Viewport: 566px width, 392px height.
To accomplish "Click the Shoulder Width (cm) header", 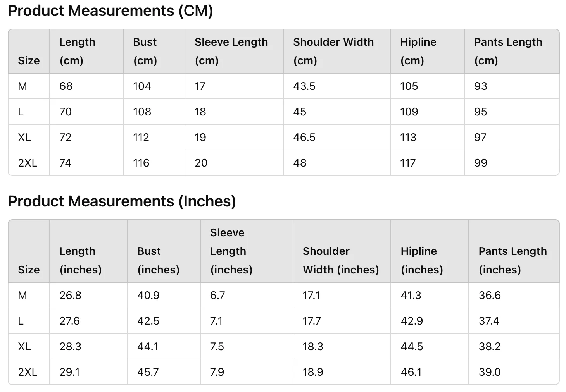I will [337, 51].
